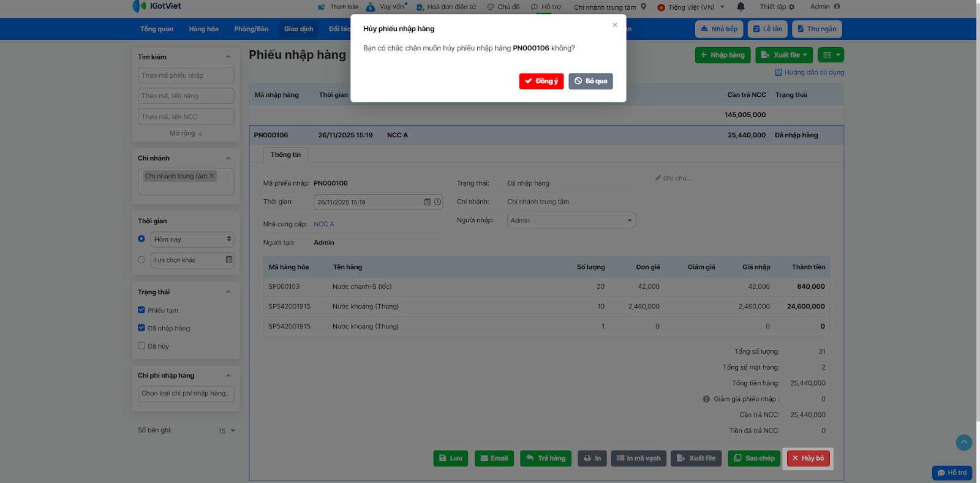Collapse the Trạng thái panel

(x=228, y=292)
